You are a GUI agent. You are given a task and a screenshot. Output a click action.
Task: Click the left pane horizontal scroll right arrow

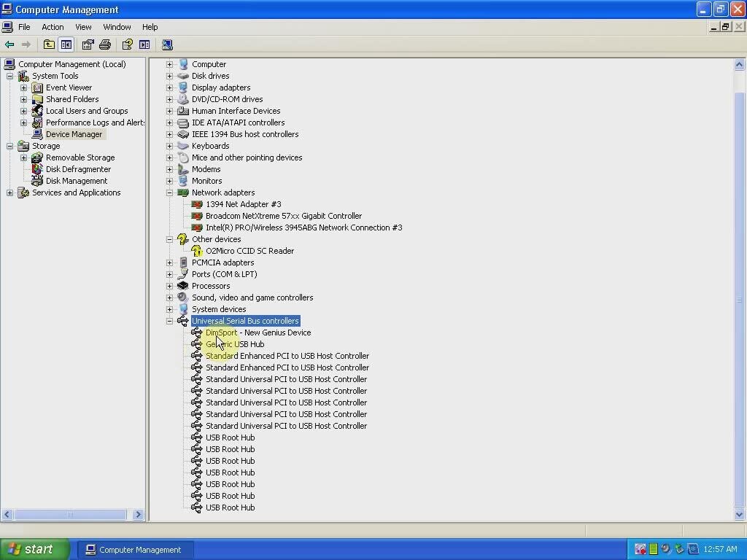tap(138, 514)
